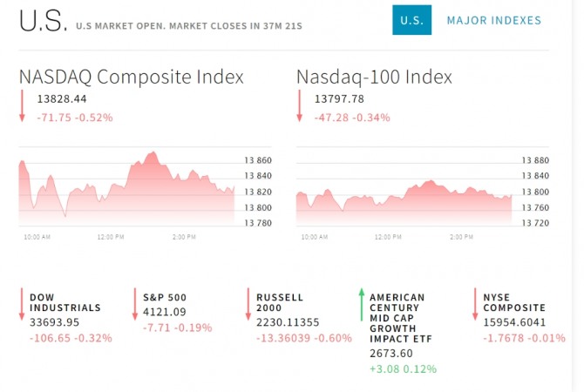This screenshot has height=392, width=584.
Task: Open the NASDAQ Composite Index heading
Action: tap(131, 77)
